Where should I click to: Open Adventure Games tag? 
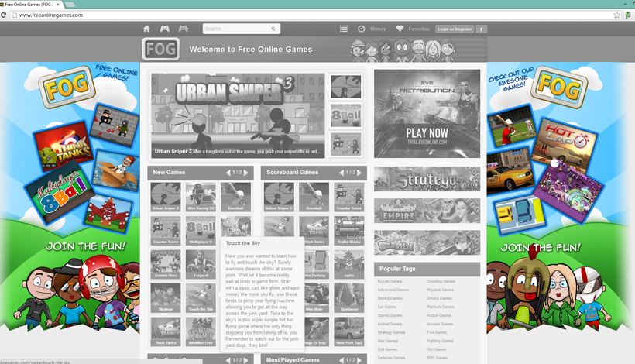point(393,290)
